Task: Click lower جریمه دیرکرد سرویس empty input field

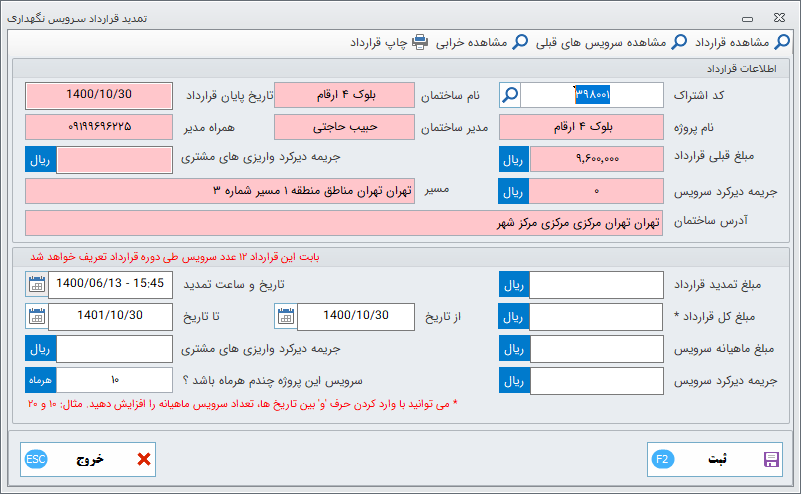Action: (596, 381)
